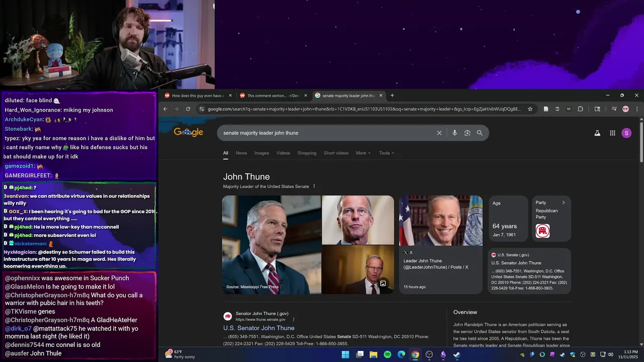Click the Age 64 years card
This screenshot has width=644, height=362.
pos(508,219)
